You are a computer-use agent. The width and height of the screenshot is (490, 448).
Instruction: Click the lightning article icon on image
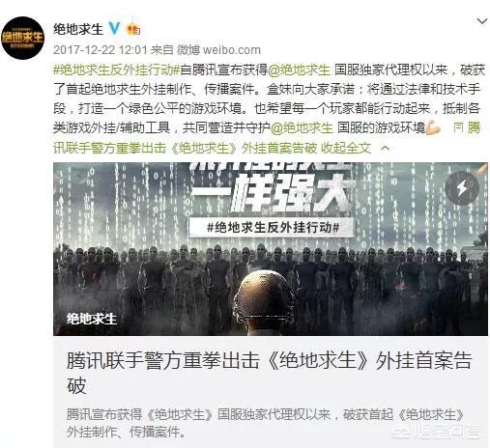(x=462, y=188)
